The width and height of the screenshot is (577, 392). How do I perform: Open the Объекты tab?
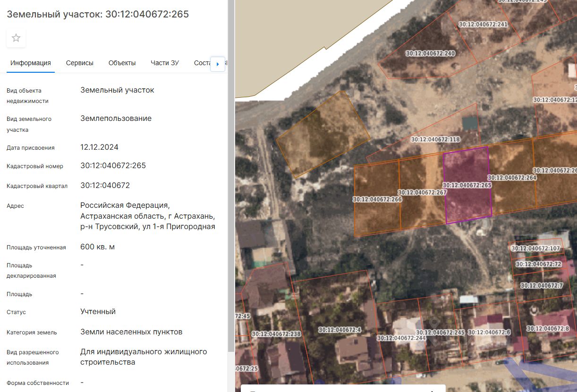point(122,63)
